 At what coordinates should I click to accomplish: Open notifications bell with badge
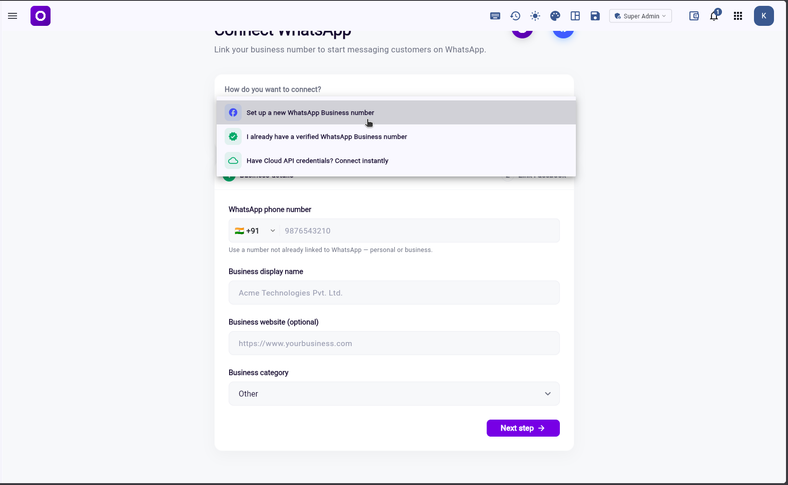pyautogui.click(x=714, y=16)
